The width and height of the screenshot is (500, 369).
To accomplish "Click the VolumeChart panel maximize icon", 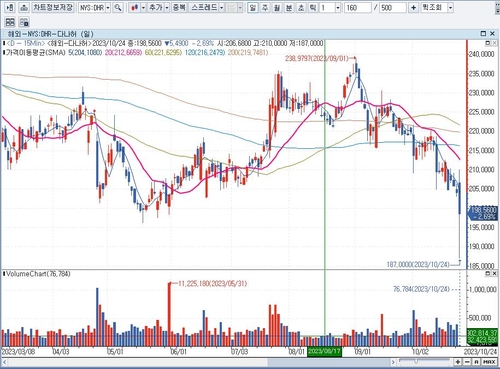I will [487, 274].
